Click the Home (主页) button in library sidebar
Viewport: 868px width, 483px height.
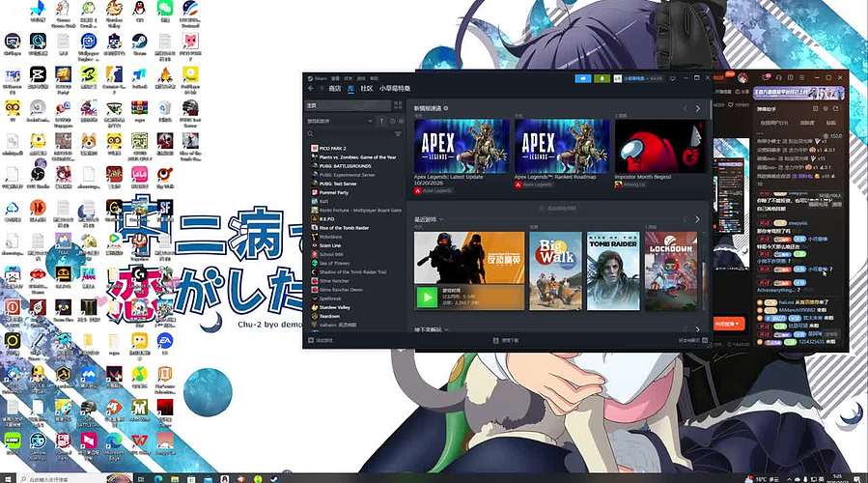click(348, 105)
